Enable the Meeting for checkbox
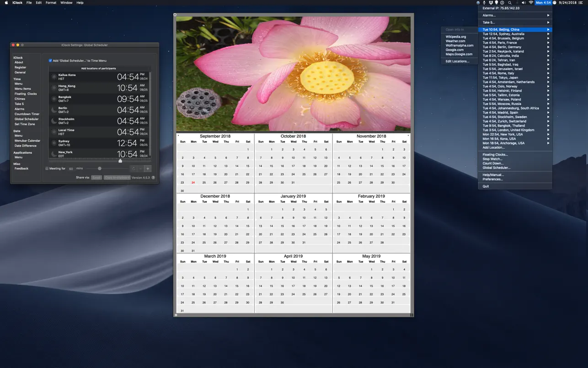 pos(47,169)
